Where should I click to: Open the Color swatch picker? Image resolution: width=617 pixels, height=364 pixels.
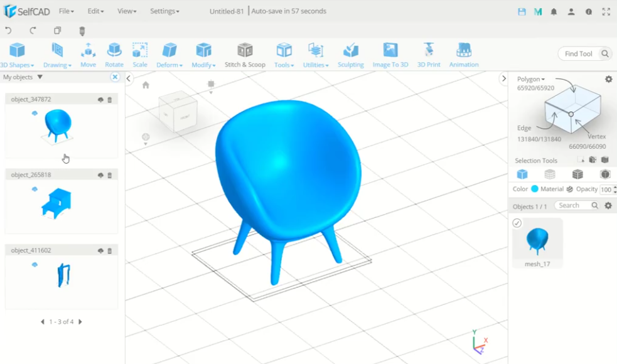534,189
